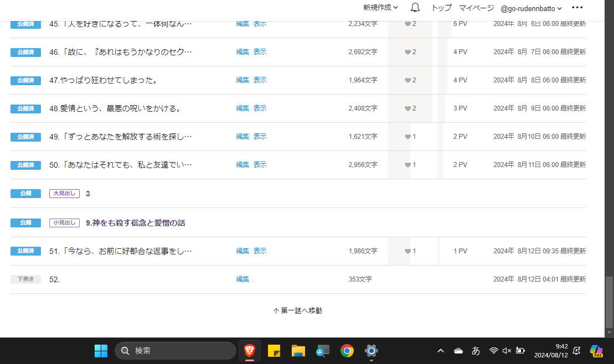Viewport: 614px width, 364px height.
Task: Expand the hidden system tray icons chevron
Action: [x=441, y=351]
